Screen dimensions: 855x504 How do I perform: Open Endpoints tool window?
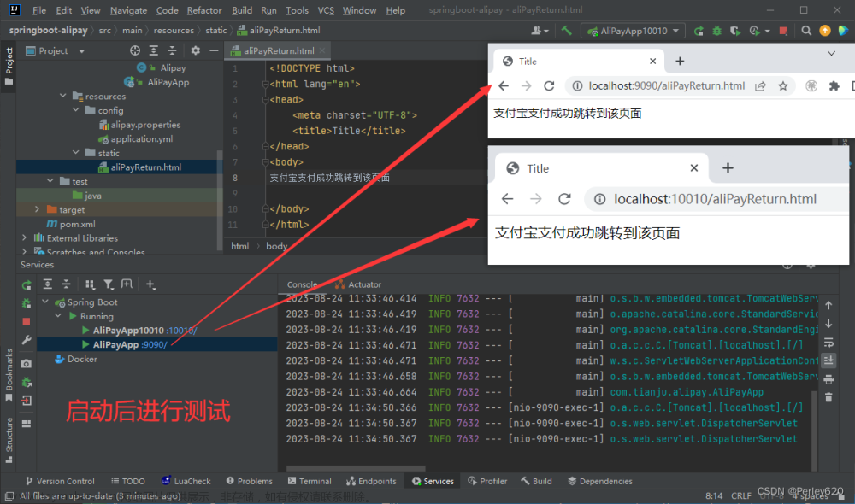pyautogui.click(x=371, y=481)
